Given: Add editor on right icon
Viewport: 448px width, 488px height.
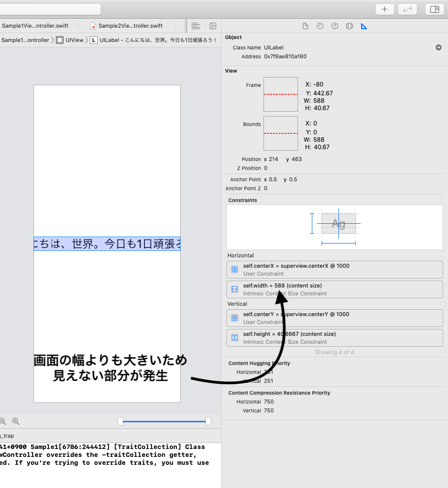Looking at the screenshot, I should [x=213, y=26].
